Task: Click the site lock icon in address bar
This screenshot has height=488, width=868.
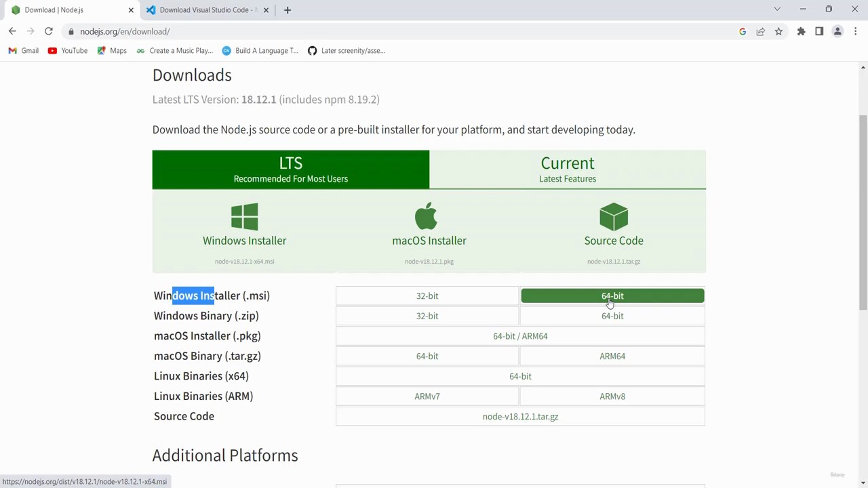Action: pos(71,31)
